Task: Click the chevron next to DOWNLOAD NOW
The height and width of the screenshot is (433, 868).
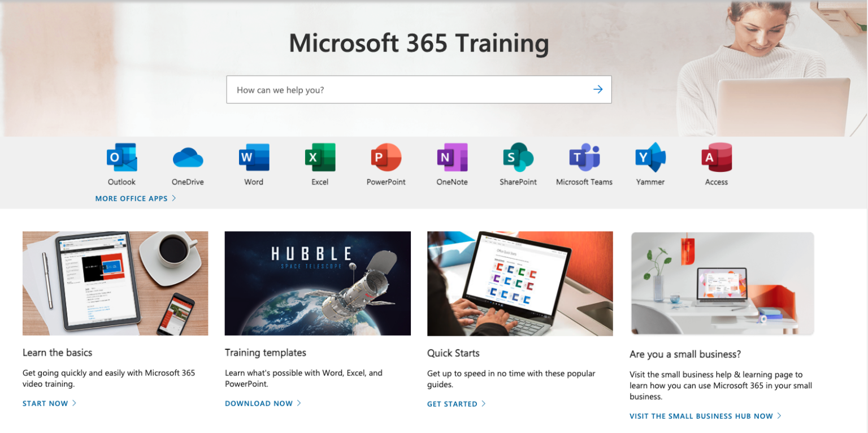Action: [300, 403]
